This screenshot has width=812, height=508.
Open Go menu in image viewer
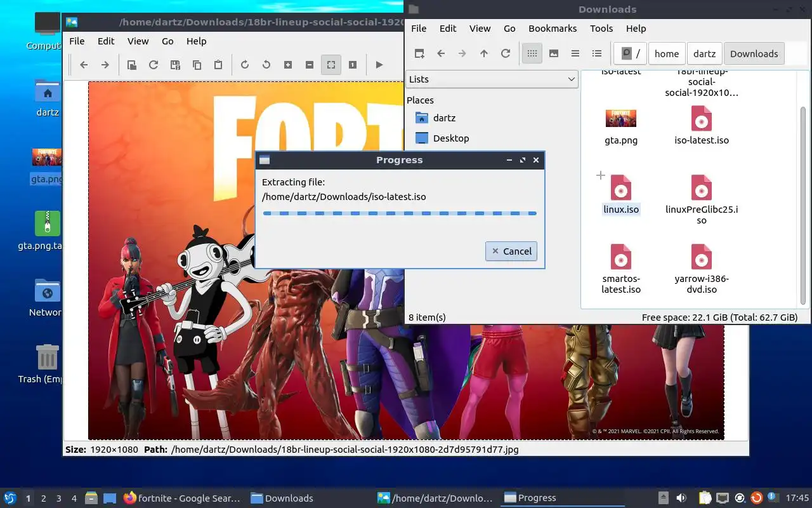pos(167,41)
